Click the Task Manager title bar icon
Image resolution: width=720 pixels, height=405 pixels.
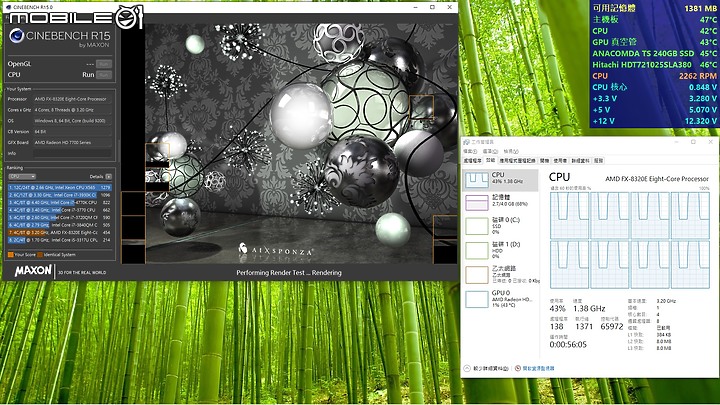[x=467, y=142]
